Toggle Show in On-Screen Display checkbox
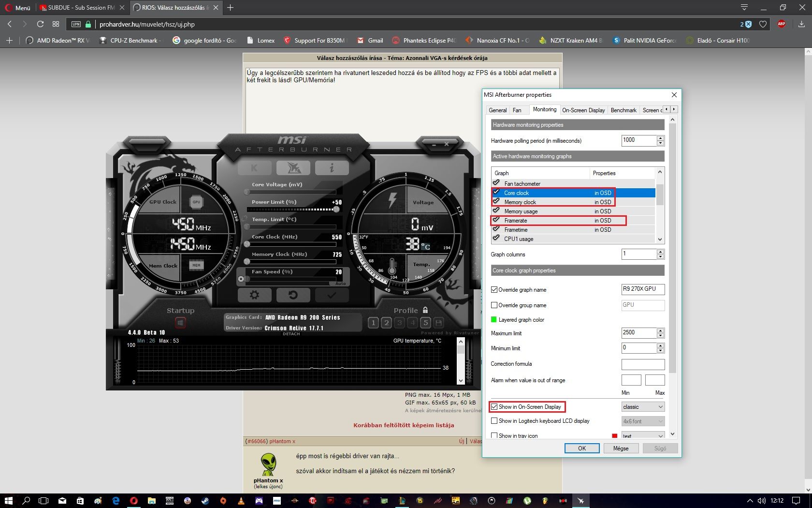The height and width of the screenshot is (508, 812). (x=494, y=407)
